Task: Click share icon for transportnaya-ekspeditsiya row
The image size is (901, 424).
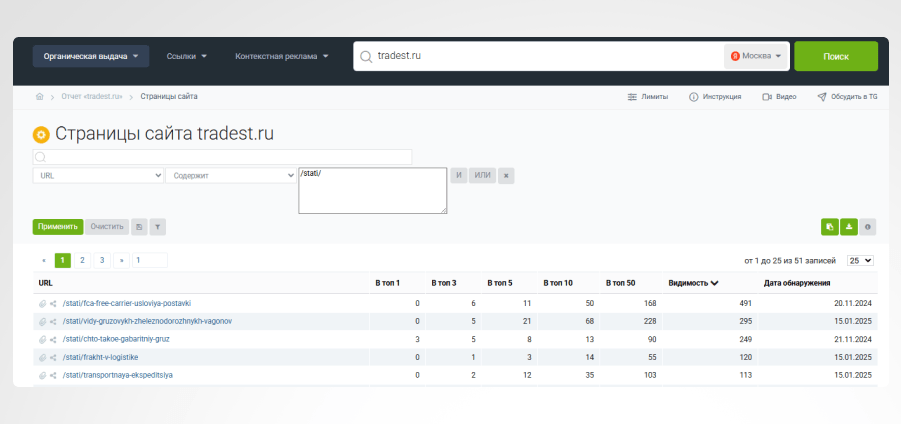Action: [x=53, y=375]
